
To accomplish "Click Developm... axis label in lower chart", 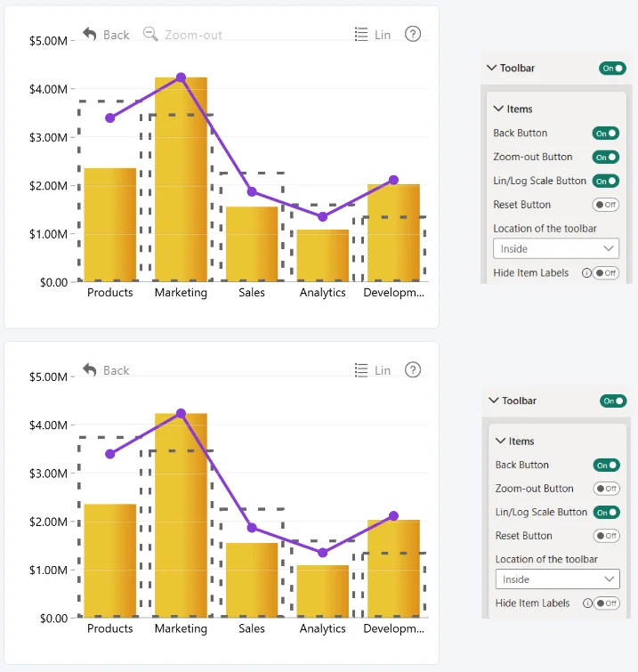I will click(x=394, y=628).
